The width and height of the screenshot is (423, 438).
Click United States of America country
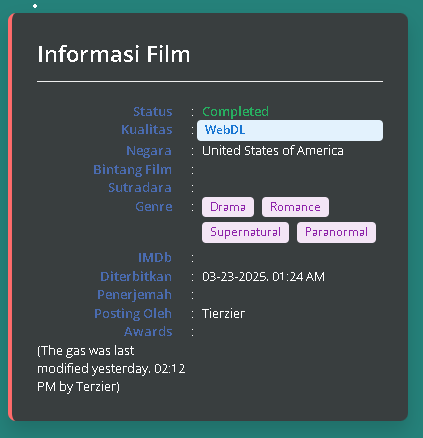[273, 151]
